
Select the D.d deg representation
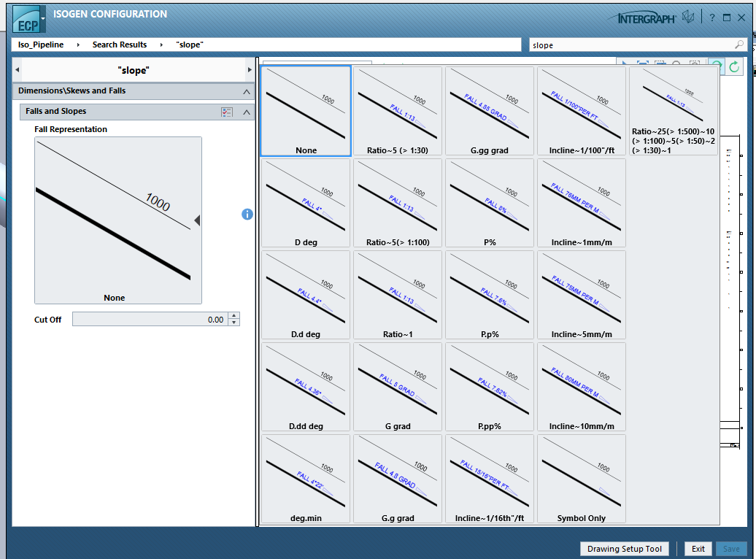coord(306,295)
